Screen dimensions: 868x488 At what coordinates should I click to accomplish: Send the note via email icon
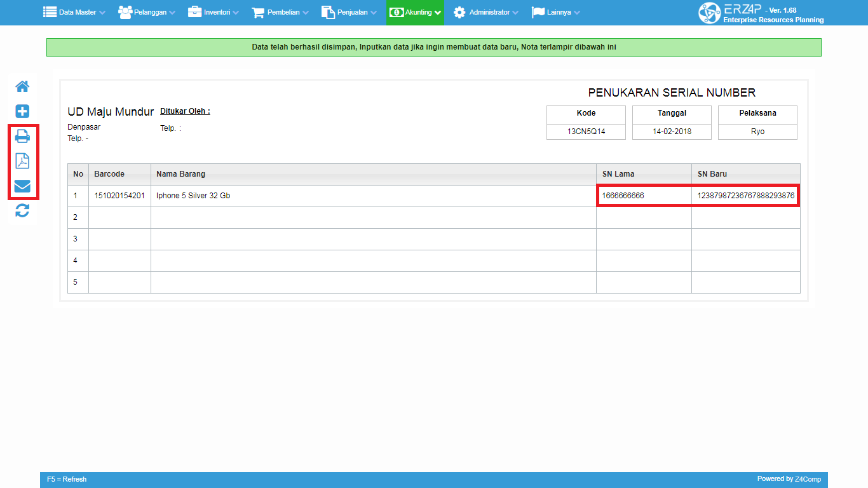tap(22, 186)
